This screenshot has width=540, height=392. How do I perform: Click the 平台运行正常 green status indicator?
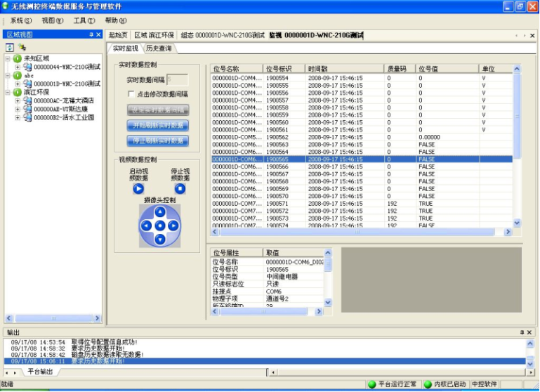[371, 384]
